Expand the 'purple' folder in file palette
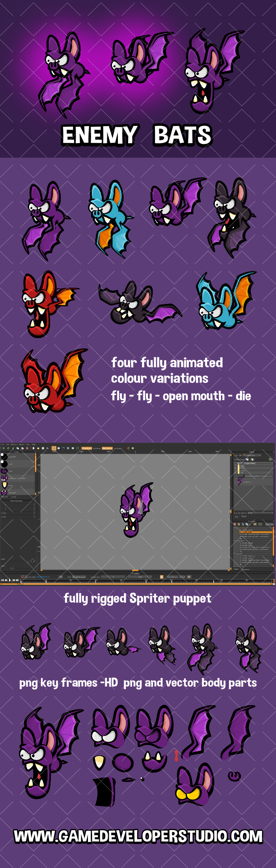 point(235,470)
